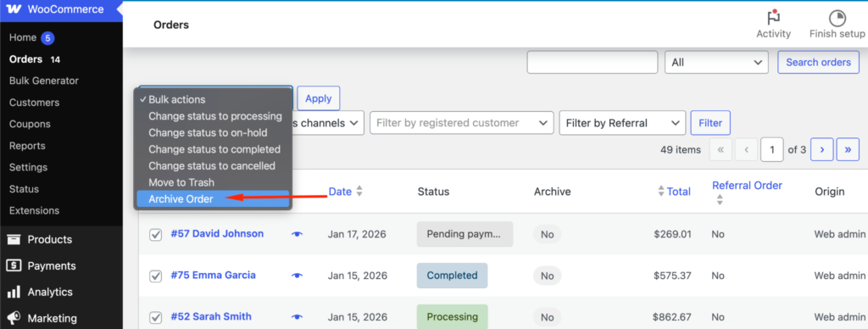This screenshot has height=329, width=868.
Task: Sort orders by the Total column link
Action: (x=679, y=192)
